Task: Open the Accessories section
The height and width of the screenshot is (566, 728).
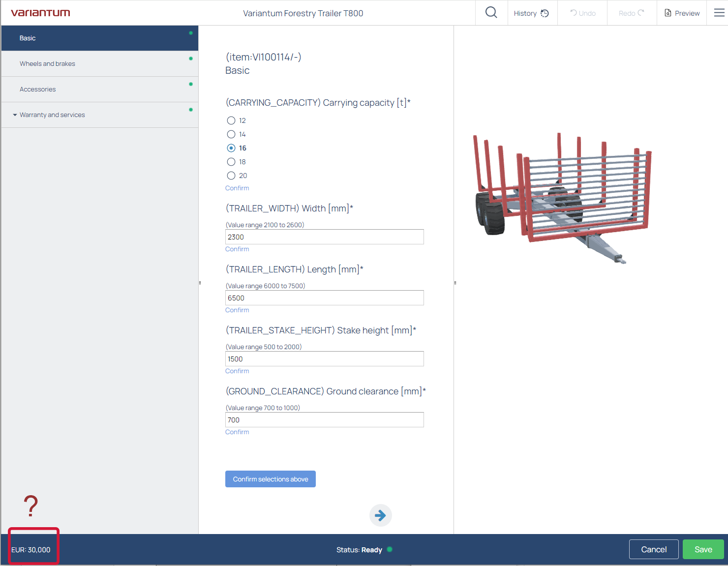Action: coord(100,89)
